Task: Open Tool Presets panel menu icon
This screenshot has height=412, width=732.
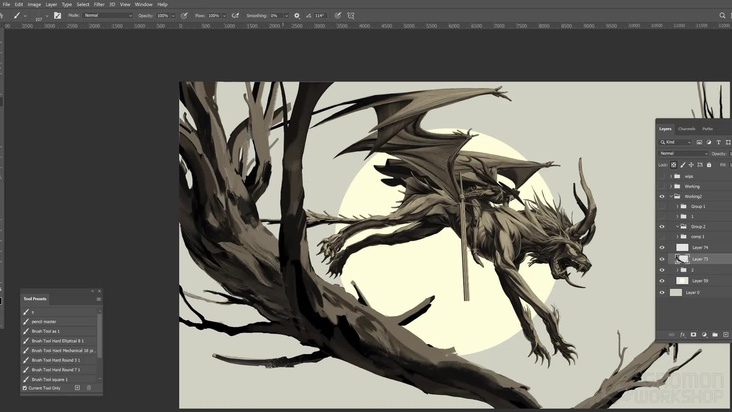Action: 98,299
